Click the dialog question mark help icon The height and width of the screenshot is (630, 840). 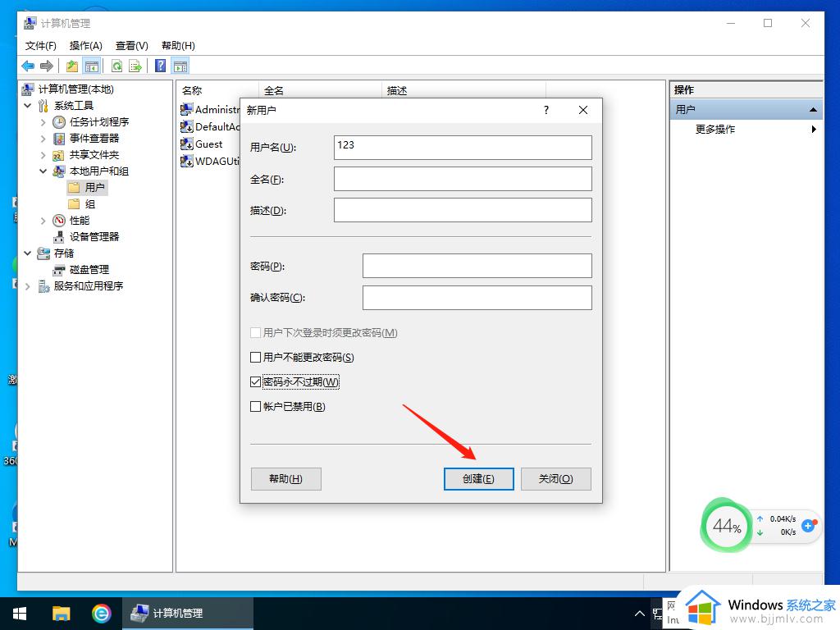[x=546, y=110]
